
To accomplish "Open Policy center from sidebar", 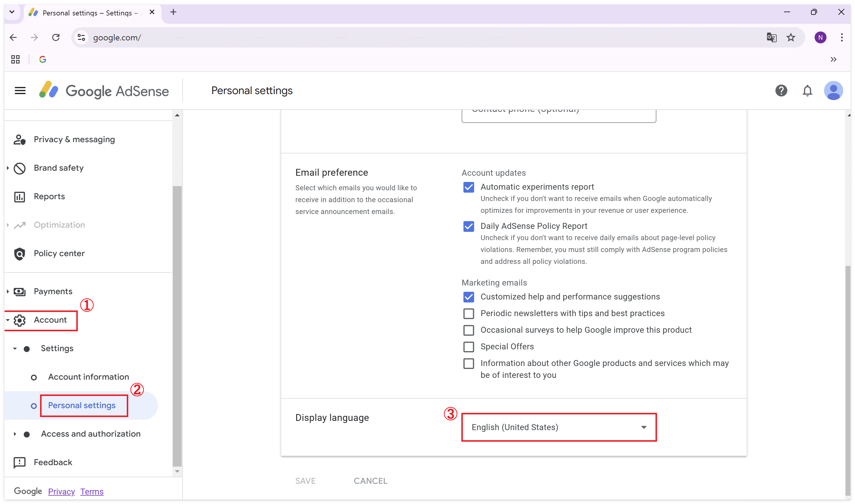I will 59,253.
